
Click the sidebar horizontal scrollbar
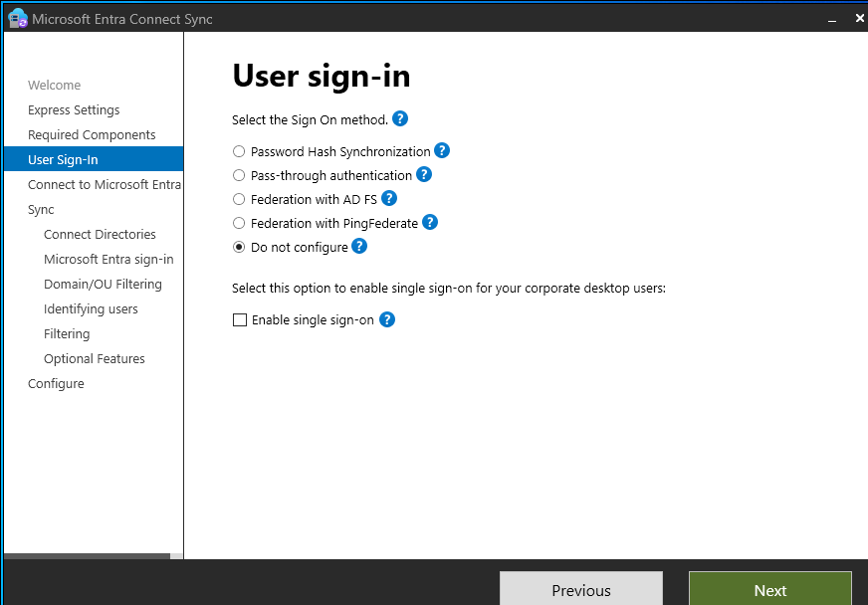[87, 555]
